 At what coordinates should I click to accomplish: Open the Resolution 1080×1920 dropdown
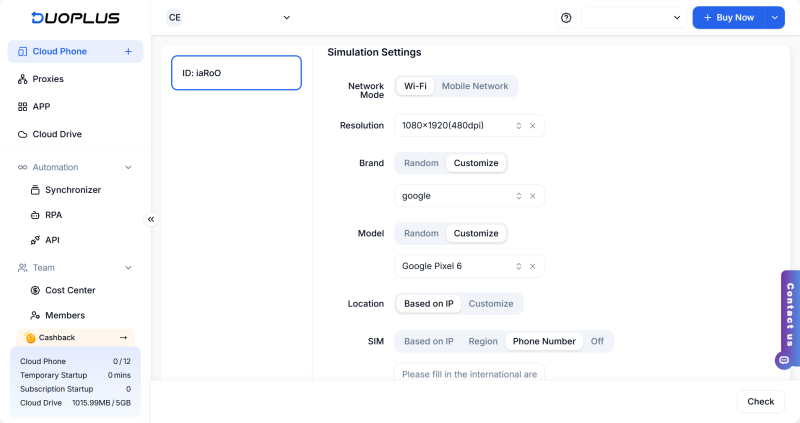coord(460,126)
